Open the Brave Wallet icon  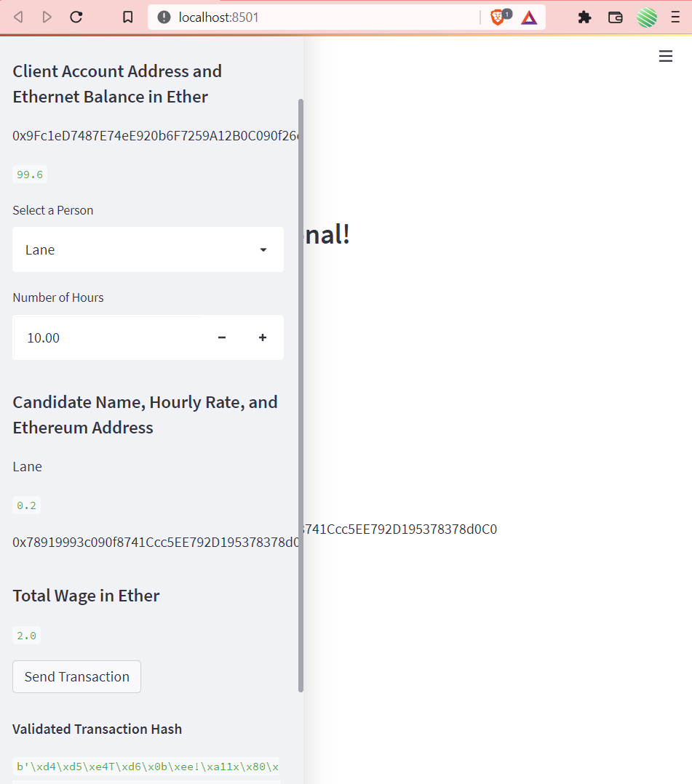pos(615,17)
